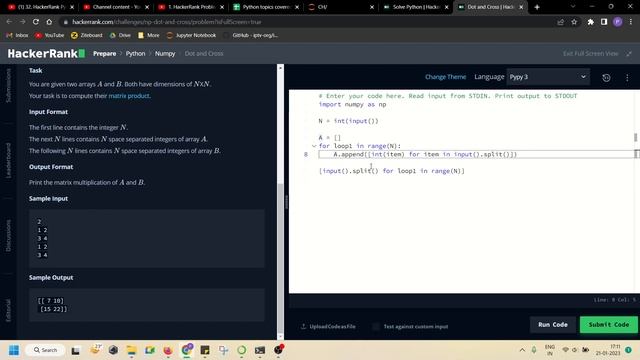Open the matrix product link

tap(129, 96)
